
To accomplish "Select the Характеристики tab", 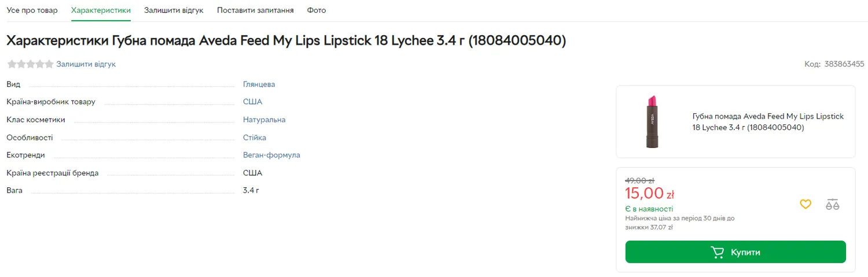I will 101,10.
